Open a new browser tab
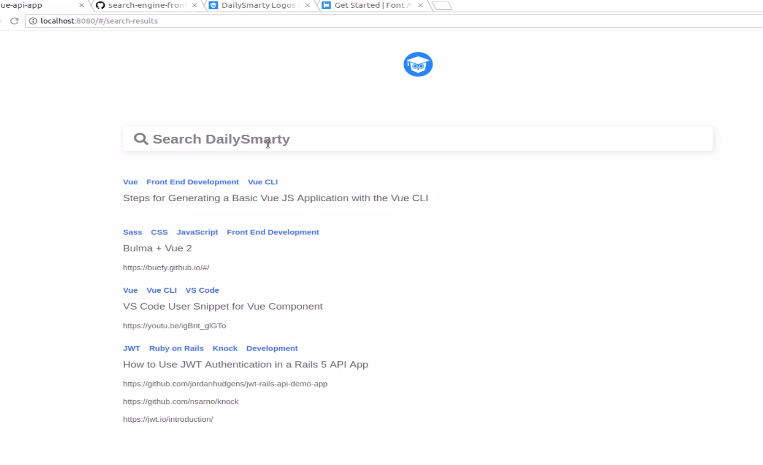The width and height of the screenshot is (763, 465). coord(442,6)
